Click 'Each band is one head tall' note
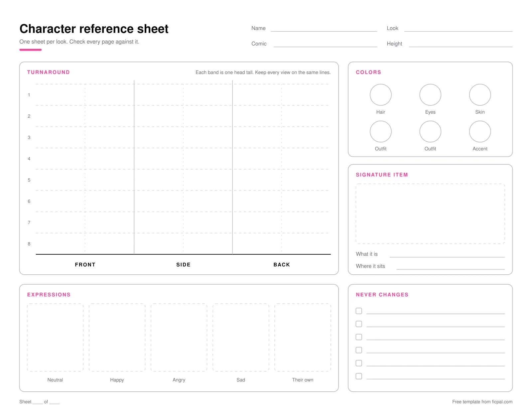The height and width of the screenshot is (411, 532). 263,72
